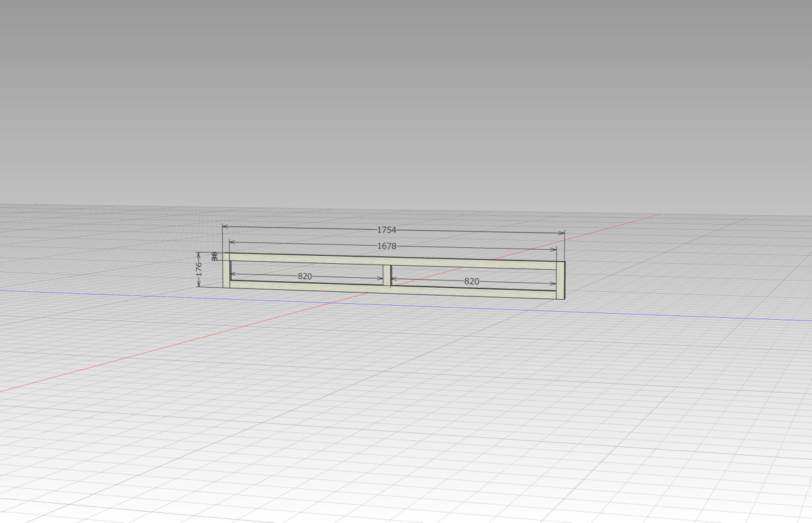Click the left 820 dimension label
The image size is (812, 523).
[x=305, y=276]
